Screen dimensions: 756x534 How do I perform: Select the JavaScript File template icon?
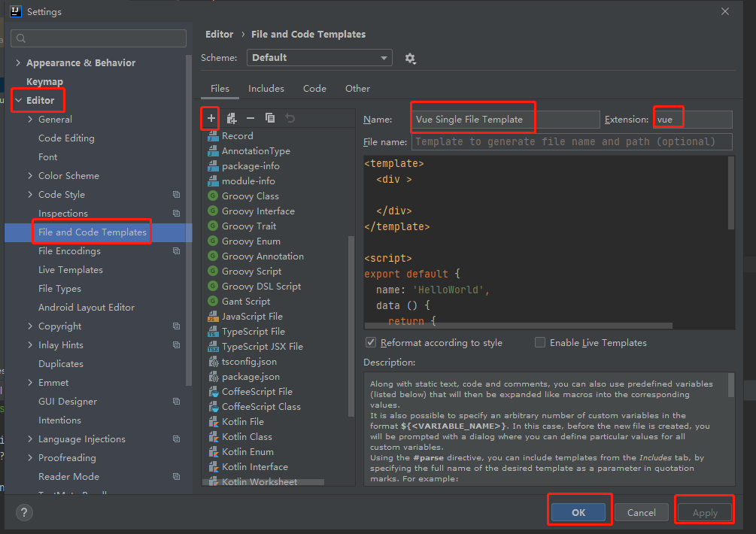[213, 316]
